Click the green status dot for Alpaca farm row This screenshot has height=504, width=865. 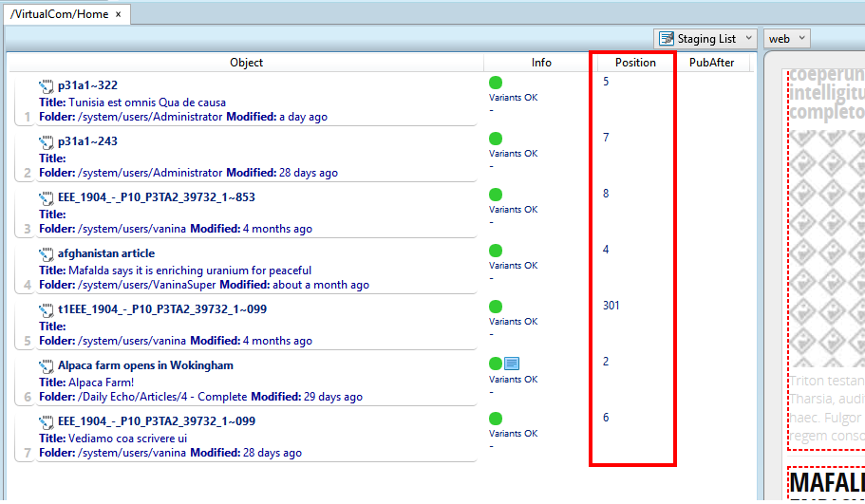pyautogui.click(x=496, y=364)
